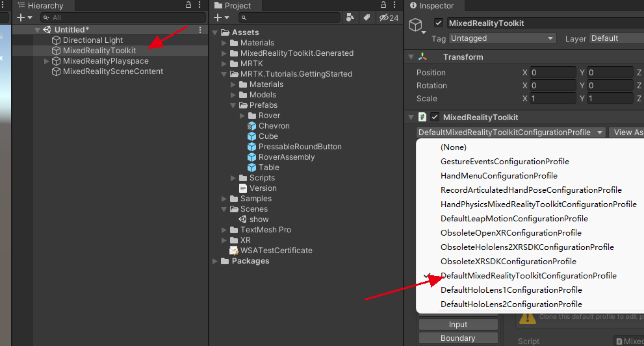Click the Directional Light cube icon
644x346 pixels.
point(57,40)
